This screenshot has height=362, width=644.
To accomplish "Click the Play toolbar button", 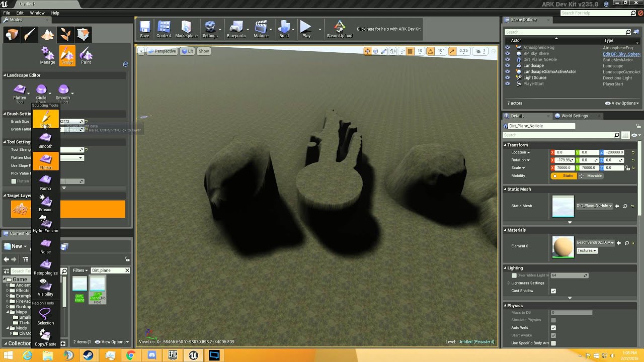I will (306, 30).
